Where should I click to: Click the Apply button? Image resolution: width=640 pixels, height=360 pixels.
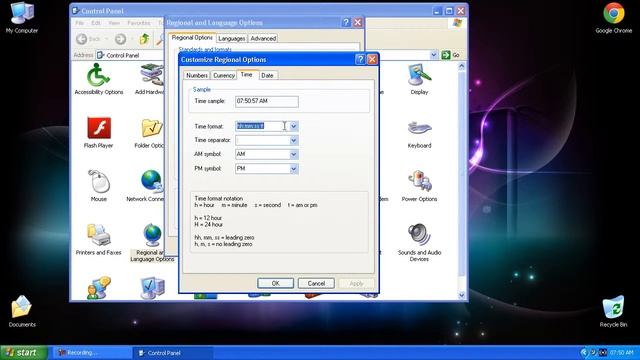pyautogui.click(x=356, y=283)
